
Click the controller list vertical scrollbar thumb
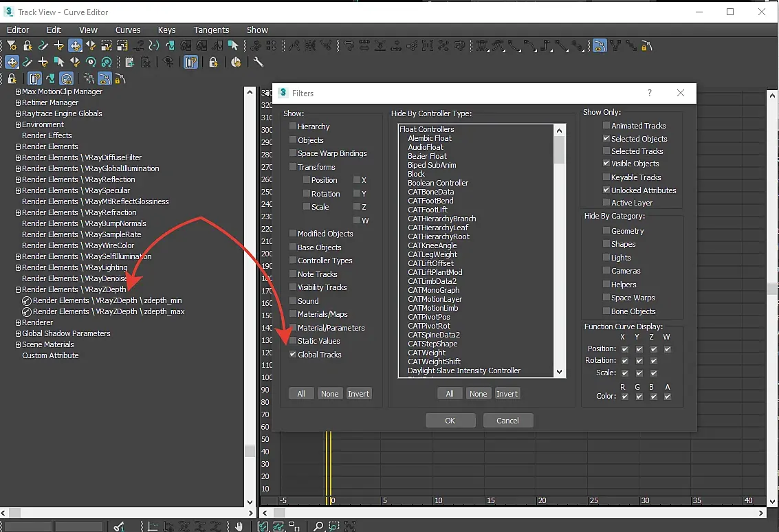(559, 150)
